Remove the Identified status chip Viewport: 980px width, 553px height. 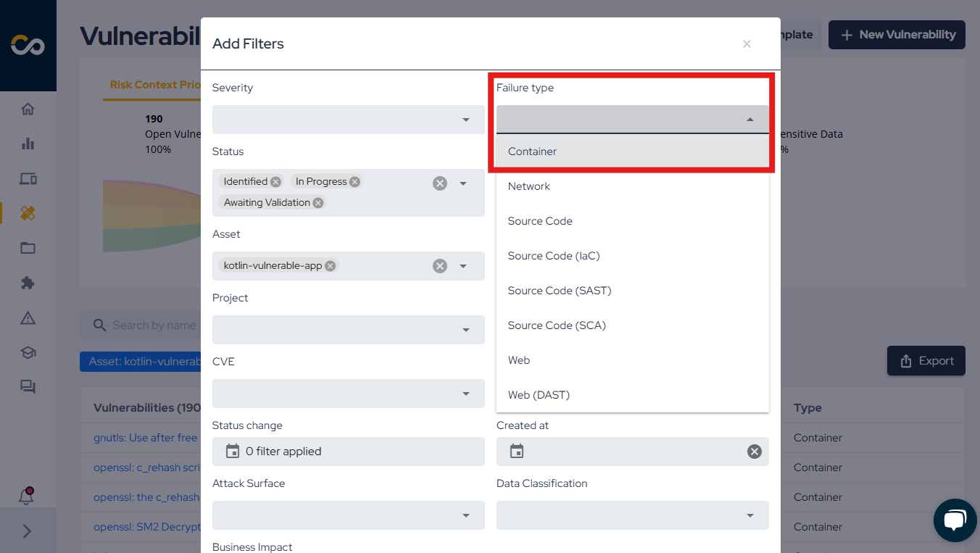pos(275,181)
